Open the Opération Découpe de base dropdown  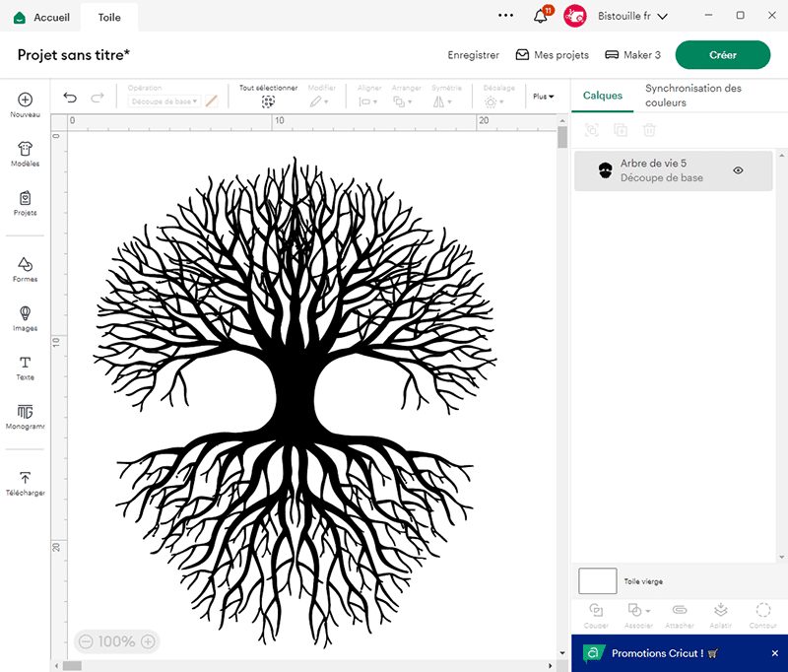pyautogui.click(x=164, y=101)
